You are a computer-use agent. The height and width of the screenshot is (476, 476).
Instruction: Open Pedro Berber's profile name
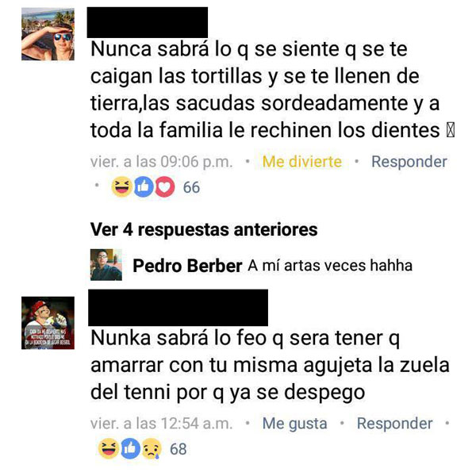coord(187,266)
